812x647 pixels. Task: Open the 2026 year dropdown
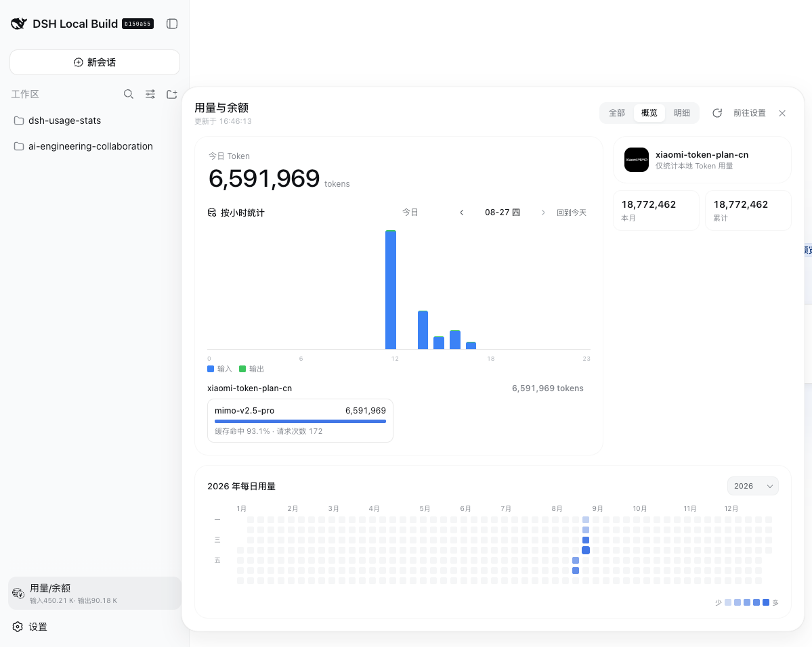point(753,486)
